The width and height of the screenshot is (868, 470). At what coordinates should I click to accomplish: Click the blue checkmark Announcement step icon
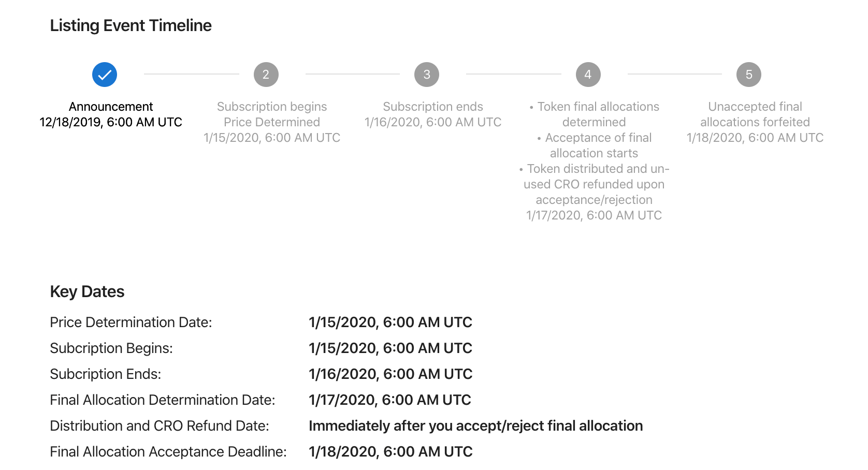pyautogui.click(x=105, y=75)
